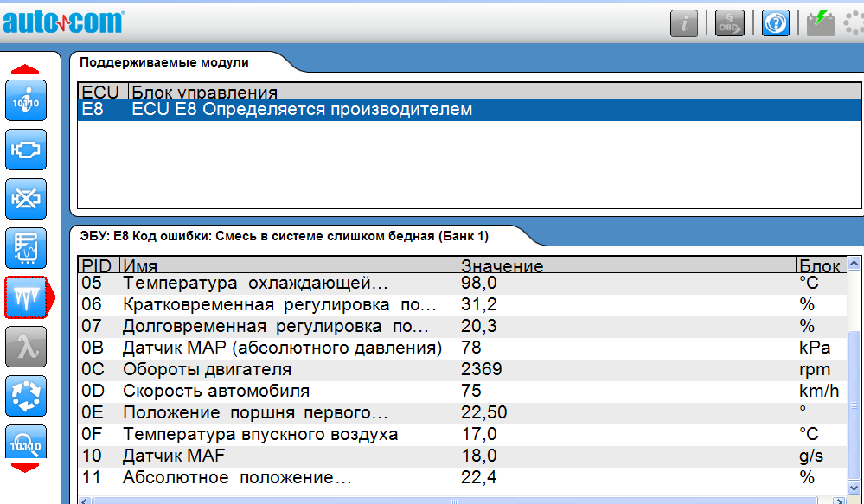Click the battery voltage status icon
This screenshot has height=504, width=864.
click(820, 23)
